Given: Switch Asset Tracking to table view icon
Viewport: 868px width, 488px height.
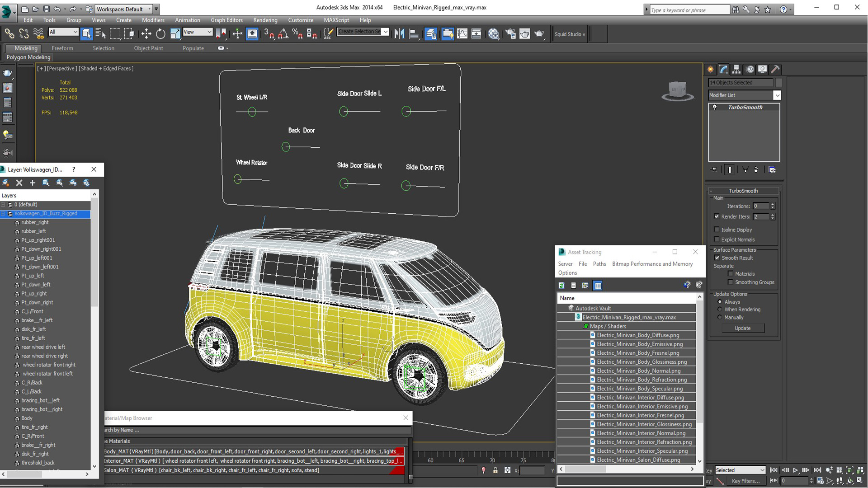Looking at the screenshot, I should pos(598,286).
